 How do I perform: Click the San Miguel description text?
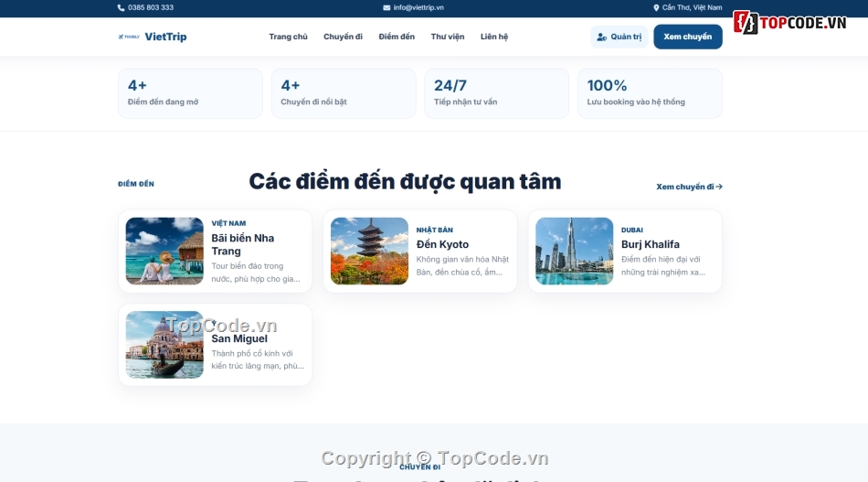(x=258, y=359)
